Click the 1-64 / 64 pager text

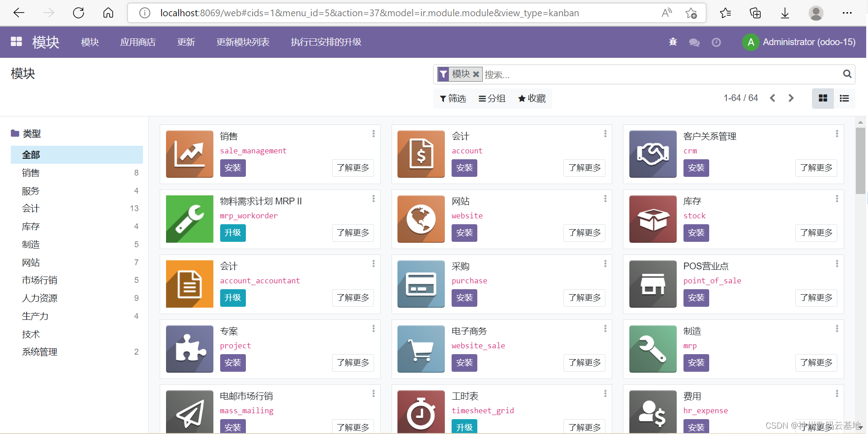pos(741,98)
